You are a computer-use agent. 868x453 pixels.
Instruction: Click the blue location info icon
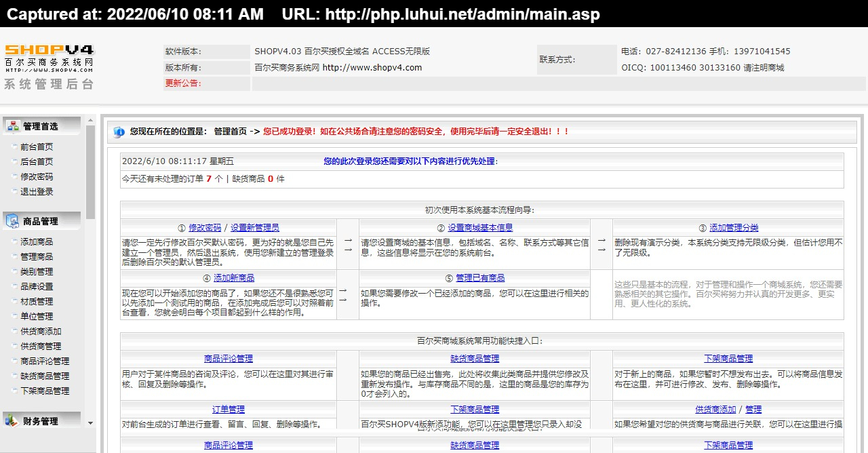click(x=119, y=132)
